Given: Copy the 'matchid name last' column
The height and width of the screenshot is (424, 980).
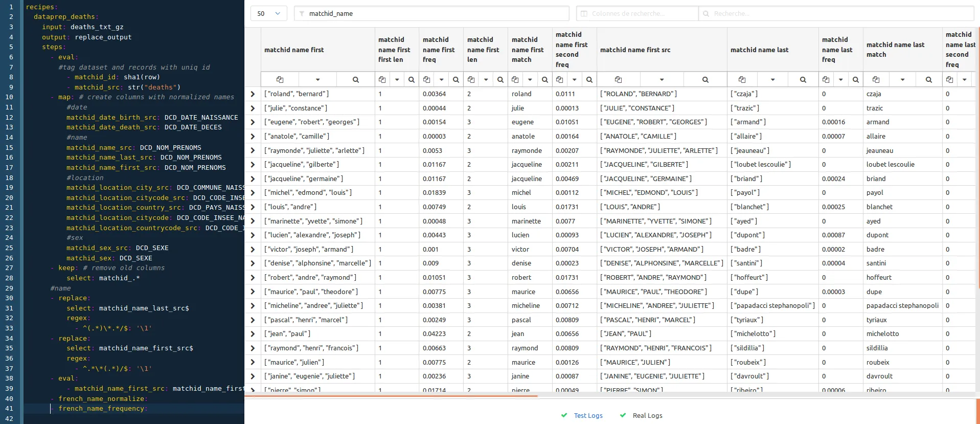Looking at the screenshot, I should (742, 79).
